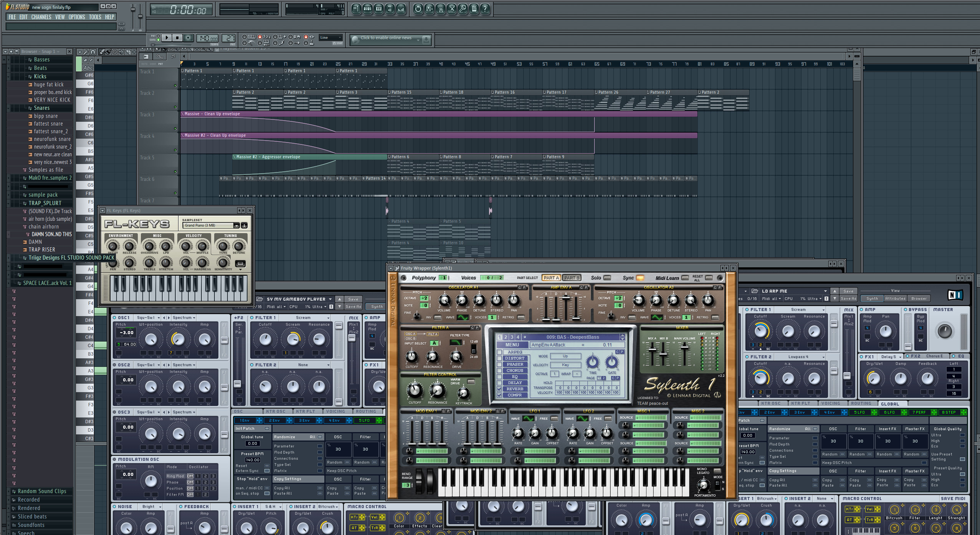Select PART B in Sylenth1

click(572, 278)
